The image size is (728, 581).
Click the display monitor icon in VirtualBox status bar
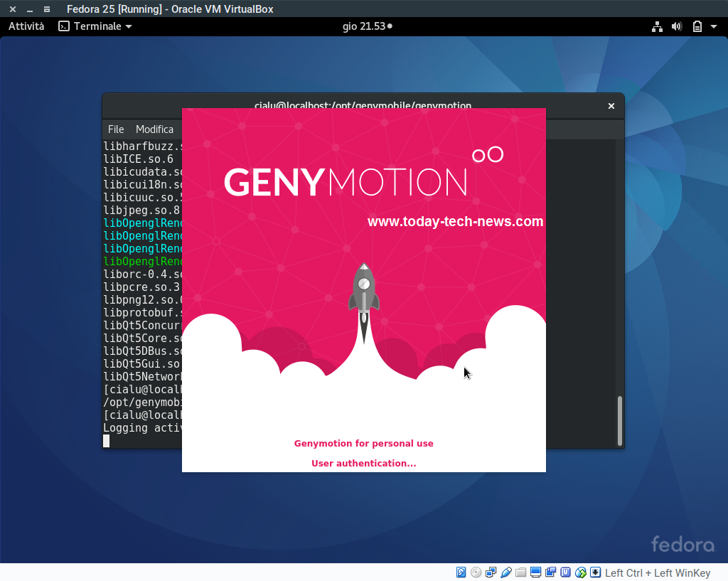click(536, 572)
